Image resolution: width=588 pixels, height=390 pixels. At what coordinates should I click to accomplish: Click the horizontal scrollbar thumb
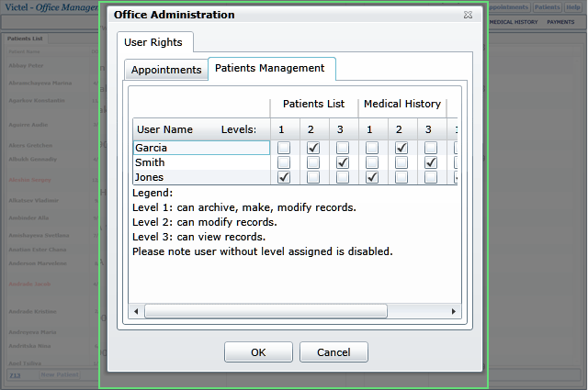[x=266, y=311]
